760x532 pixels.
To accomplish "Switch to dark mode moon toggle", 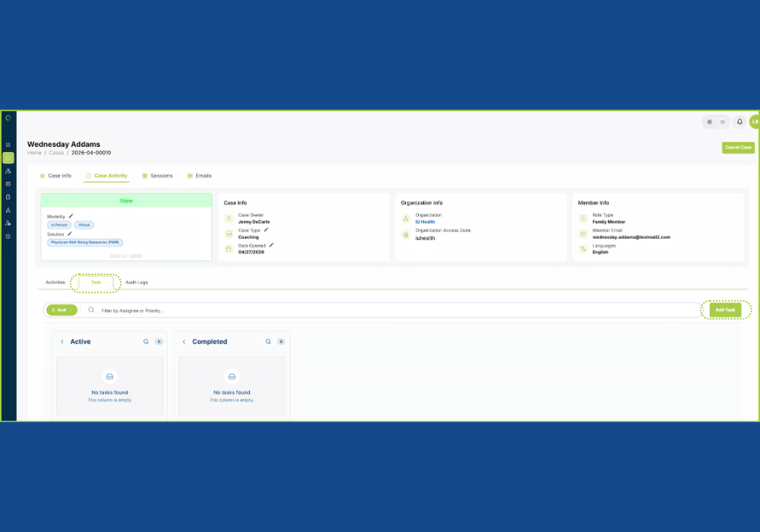I will [x=723, y=122].
